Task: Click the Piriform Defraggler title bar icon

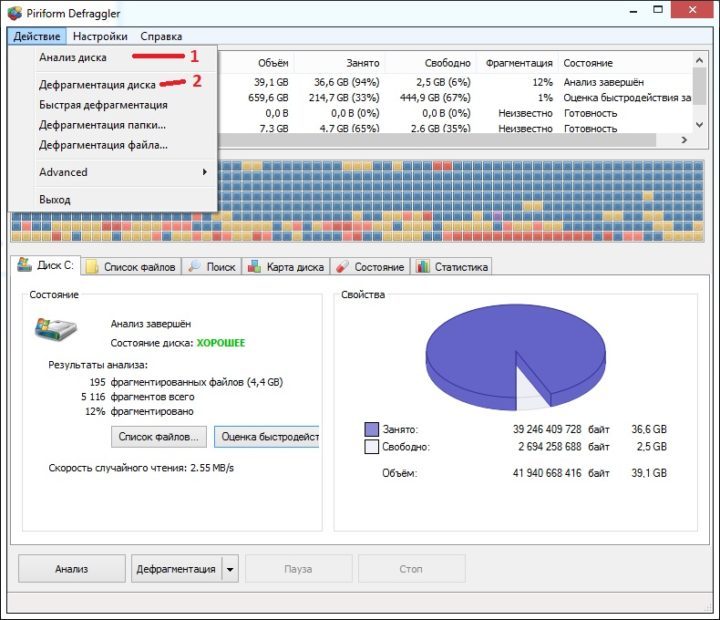Action: [15, 13]
